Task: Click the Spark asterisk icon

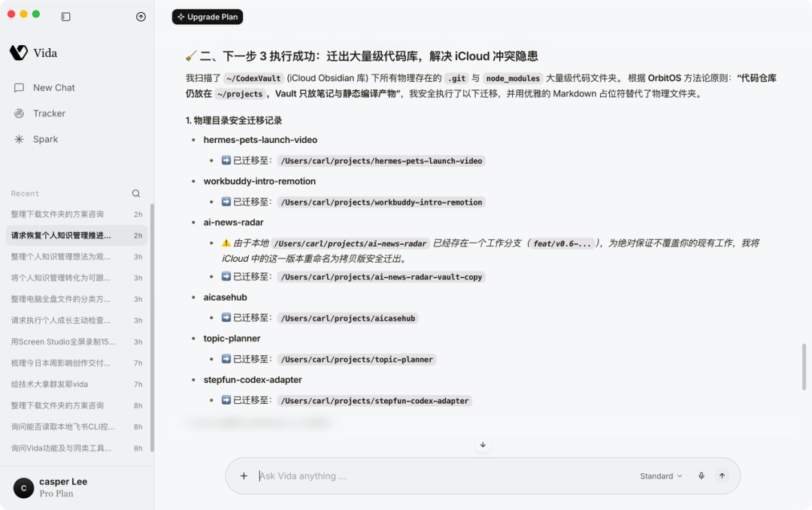Action: click(x=19, y=139)
